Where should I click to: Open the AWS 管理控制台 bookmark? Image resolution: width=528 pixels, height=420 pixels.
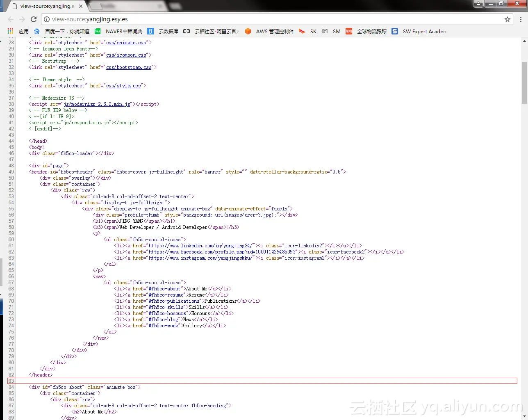click(269, 31)
